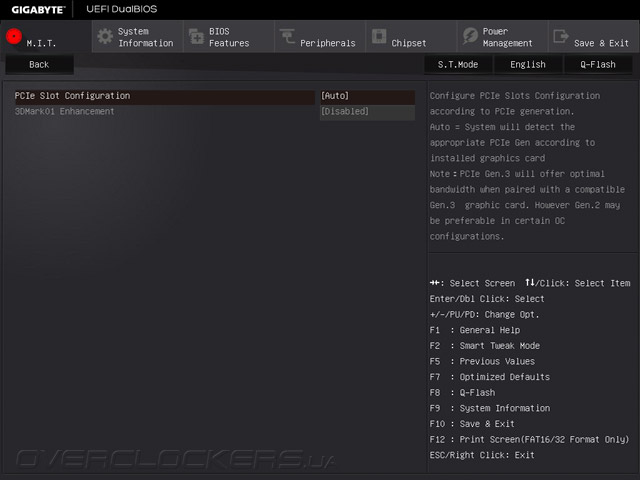Open the Power Management tab
The width and height of the screenshot is (640, 480).
coord(502,37)
